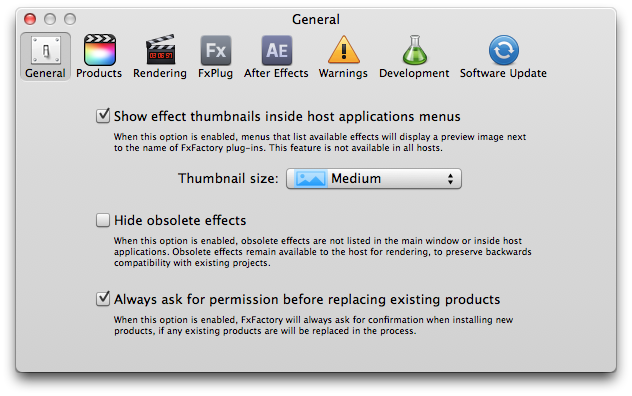The width and height of the screenshot is (632, 396).
Task: Open the Software Update icon
Action: pyautogui.click(x=503, y=50)
